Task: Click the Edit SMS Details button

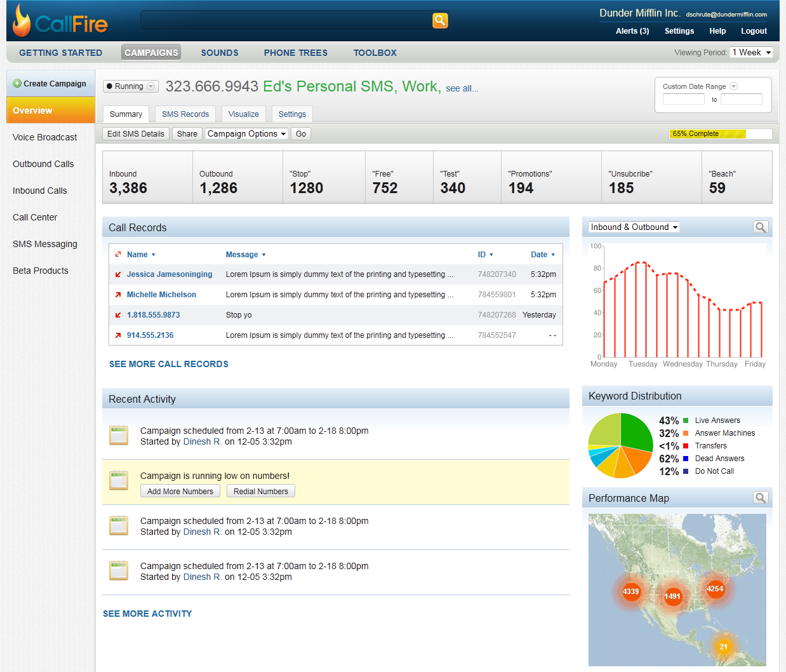Action: [136, 134]
